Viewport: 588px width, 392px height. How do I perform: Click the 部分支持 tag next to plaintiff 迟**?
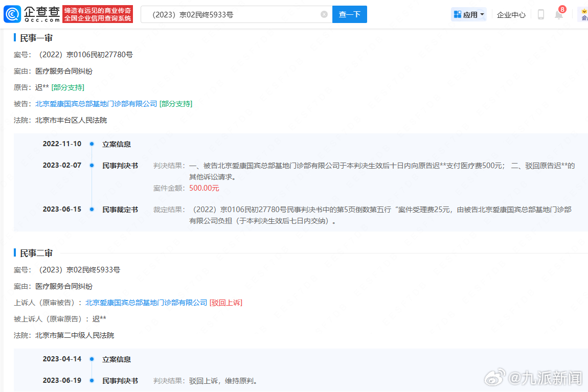(68, 87)
